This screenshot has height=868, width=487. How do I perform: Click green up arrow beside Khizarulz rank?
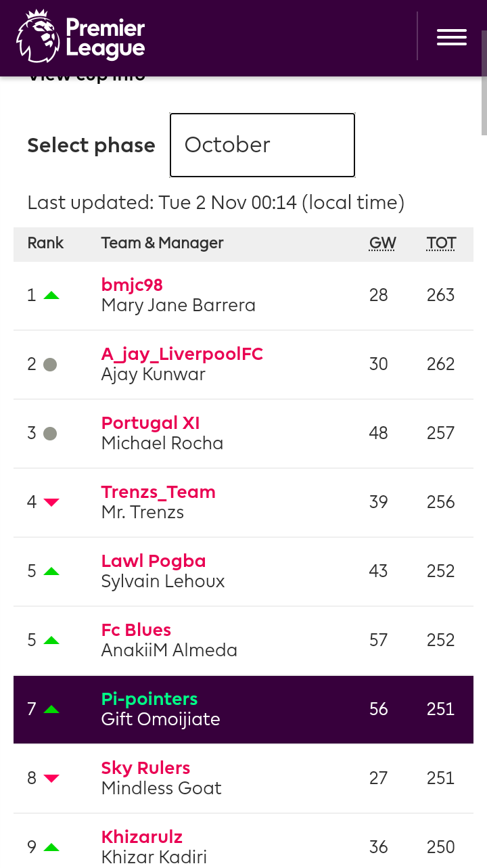coord(51,847)
